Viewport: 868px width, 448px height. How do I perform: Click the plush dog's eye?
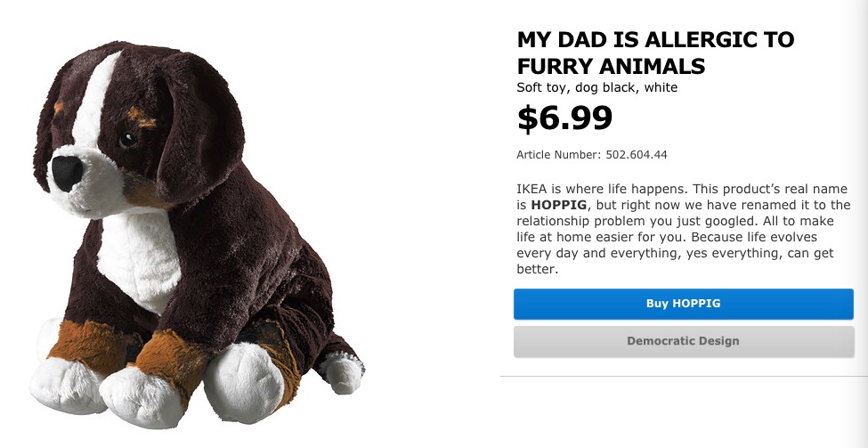[x=127, y=139]
